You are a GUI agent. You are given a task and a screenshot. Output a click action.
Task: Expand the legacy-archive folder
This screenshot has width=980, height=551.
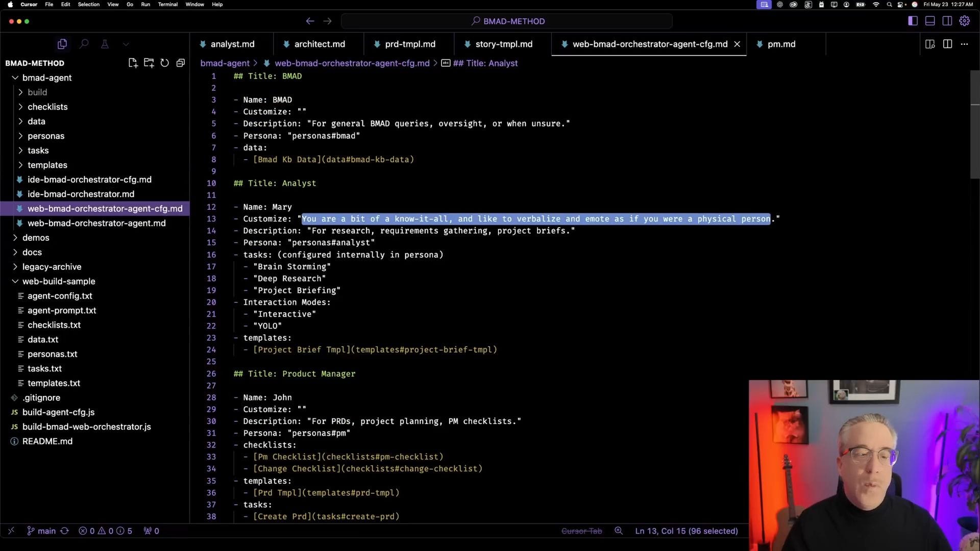coord(52,267)
